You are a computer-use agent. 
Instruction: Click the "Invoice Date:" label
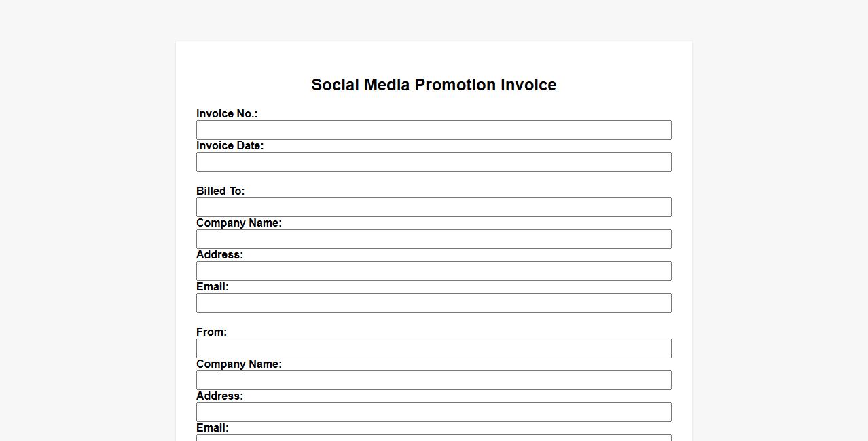[x=230, y=146]
